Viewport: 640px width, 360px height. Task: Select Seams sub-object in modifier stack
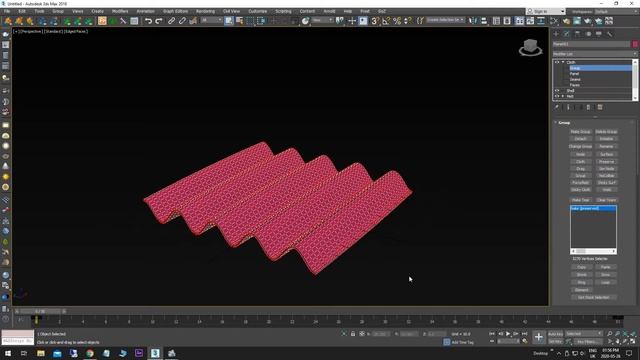575,80
